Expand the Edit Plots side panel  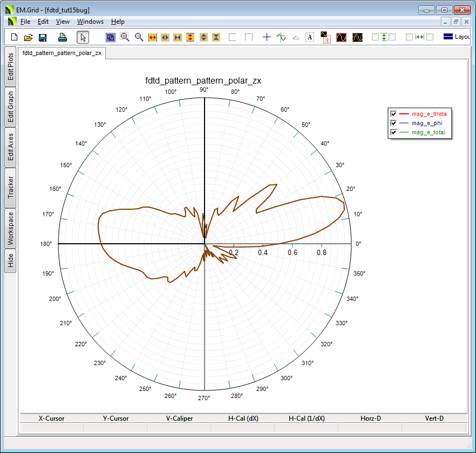click(x=10, y=67)
